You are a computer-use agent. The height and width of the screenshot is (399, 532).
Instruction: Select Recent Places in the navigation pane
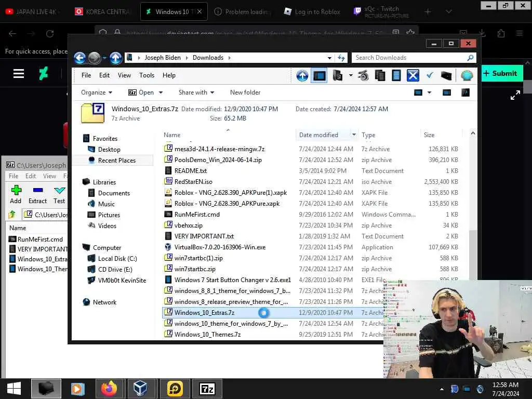click(x=116, y=161)
